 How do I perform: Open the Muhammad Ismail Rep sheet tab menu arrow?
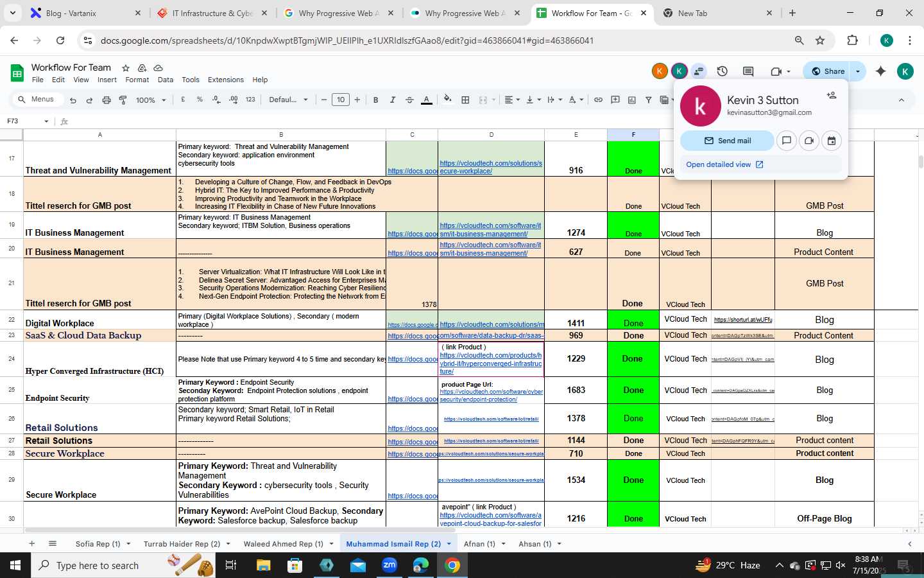coord(449,544)
